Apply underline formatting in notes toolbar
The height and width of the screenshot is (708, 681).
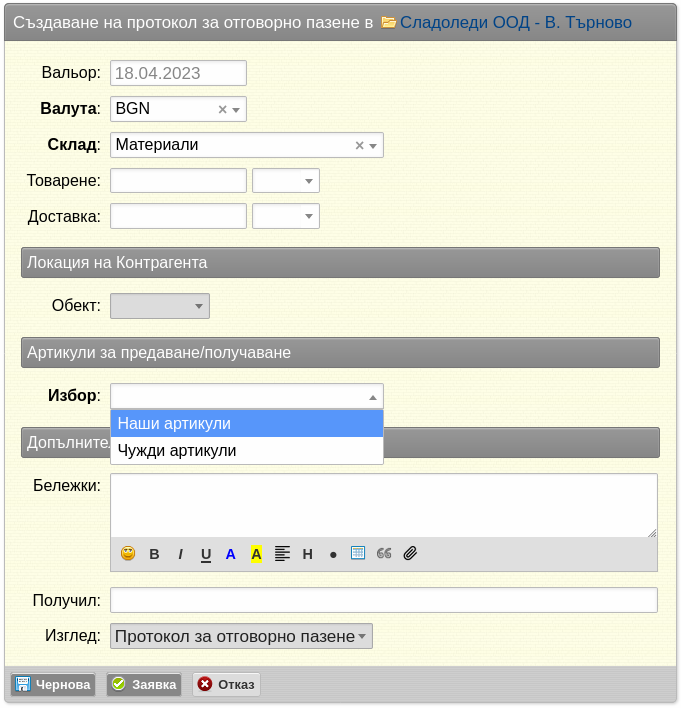pyautogui.click(x=206, y=554)
